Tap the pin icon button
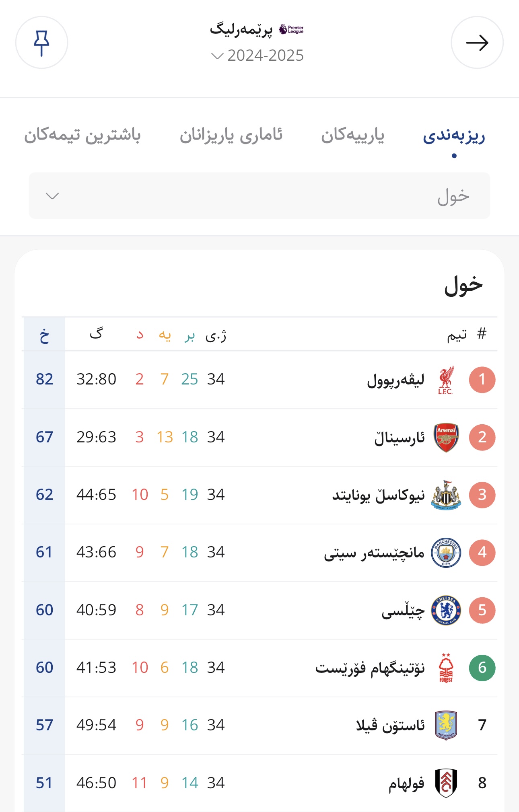The height and width of the screenshot is (812, 519). coord(41,43)
